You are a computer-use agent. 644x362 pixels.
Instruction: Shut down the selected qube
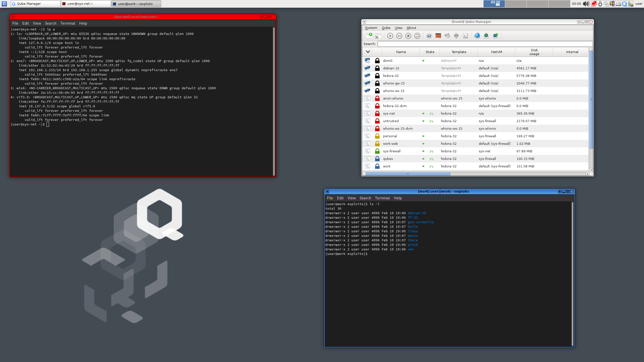408,36
